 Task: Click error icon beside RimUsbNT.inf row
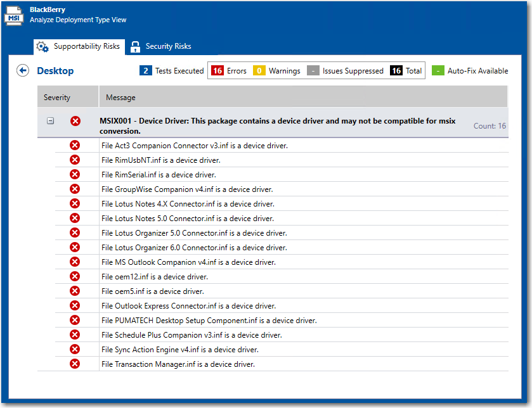75,160
